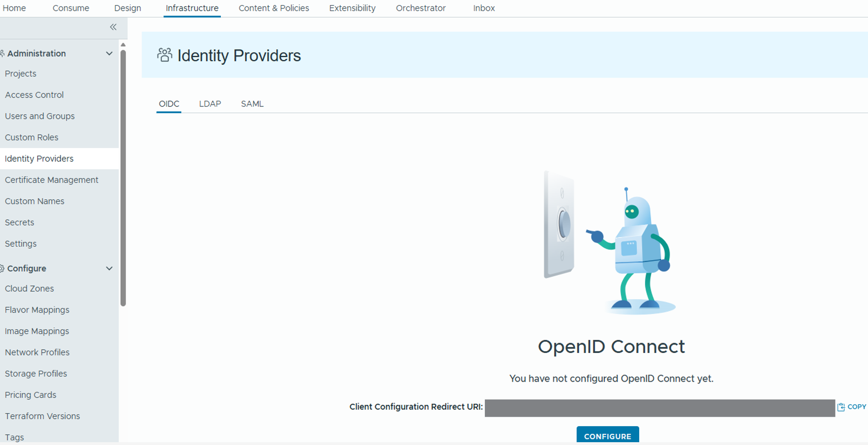This screenshot has width=868, height=445.
Task: Open Certificate Management in sidebar
Action: 52,180
